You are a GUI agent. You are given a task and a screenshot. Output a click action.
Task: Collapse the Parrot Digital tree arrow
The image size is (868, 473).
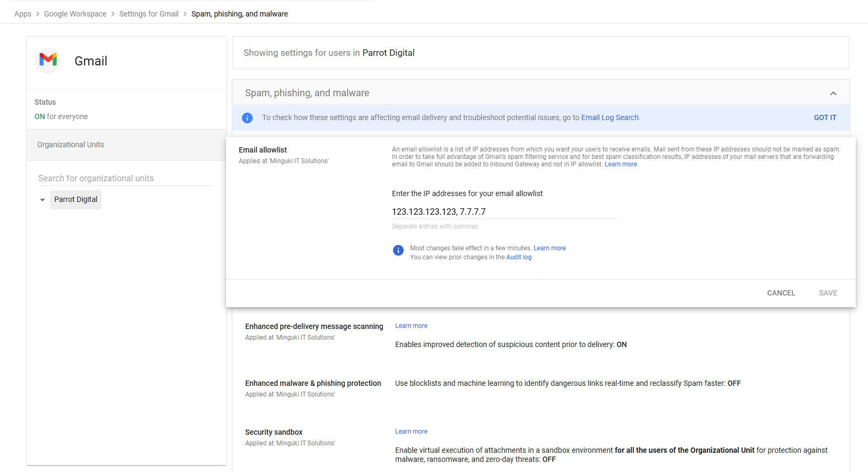[x=43, y=200]
